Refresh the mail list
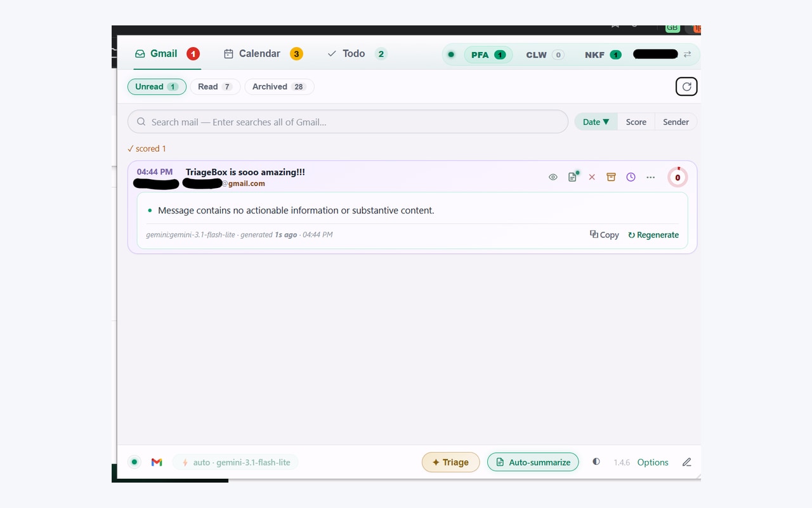The image size is (812, 508). (686, 86)
